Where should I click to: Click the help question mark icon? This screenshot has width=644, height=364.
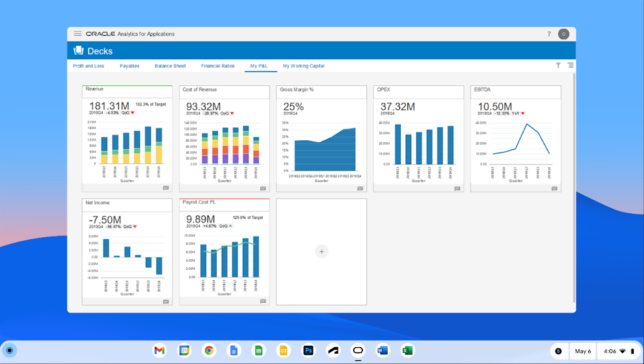pos(549,34)
